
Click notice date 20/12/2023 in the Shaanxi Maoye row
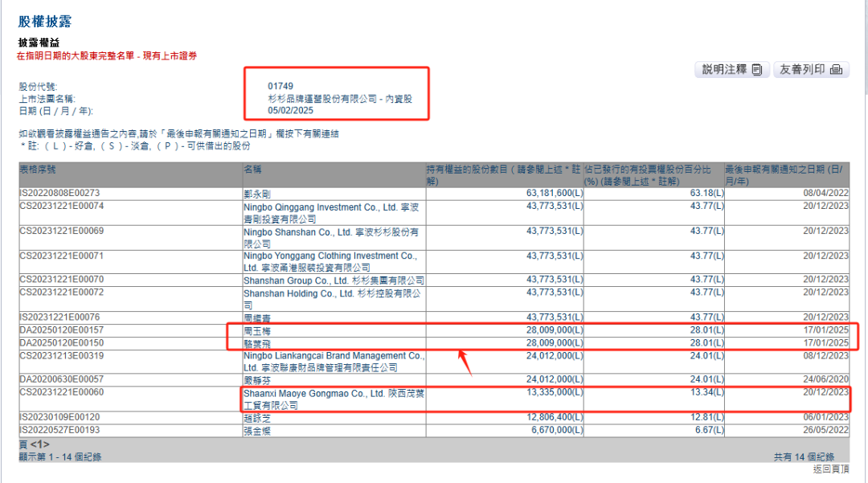825,392
